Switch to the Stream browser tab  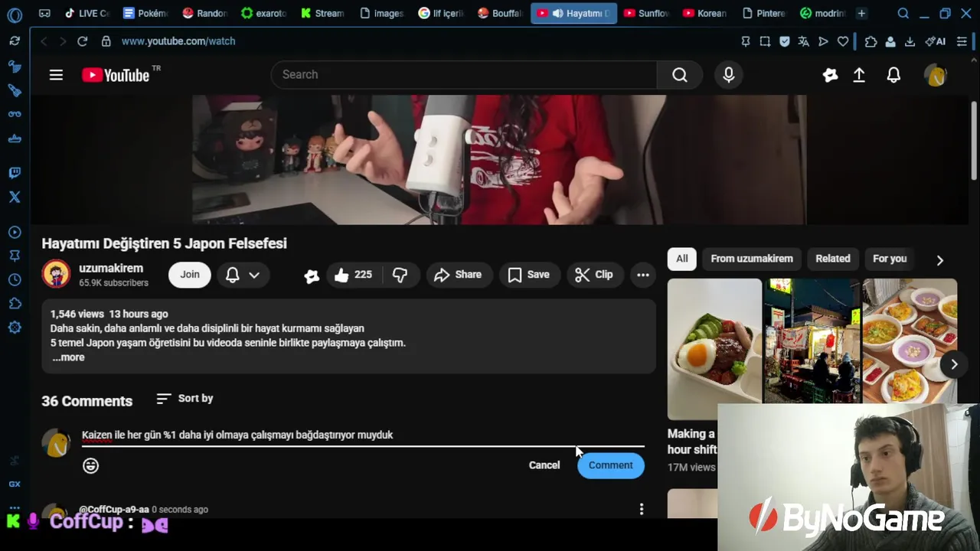pos(322,13)
